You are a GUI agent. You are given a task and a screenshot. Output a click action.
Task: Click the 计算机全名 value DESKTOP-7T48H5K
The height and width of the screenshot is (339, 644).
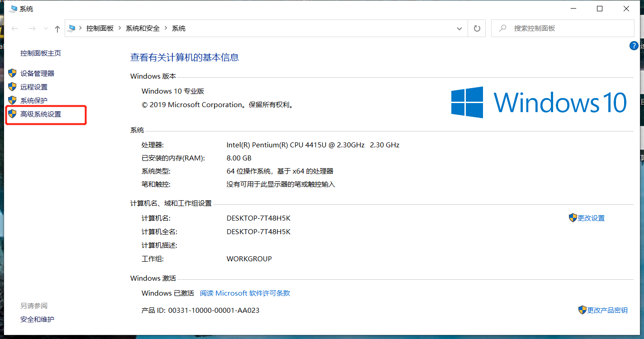click(258, 231)
